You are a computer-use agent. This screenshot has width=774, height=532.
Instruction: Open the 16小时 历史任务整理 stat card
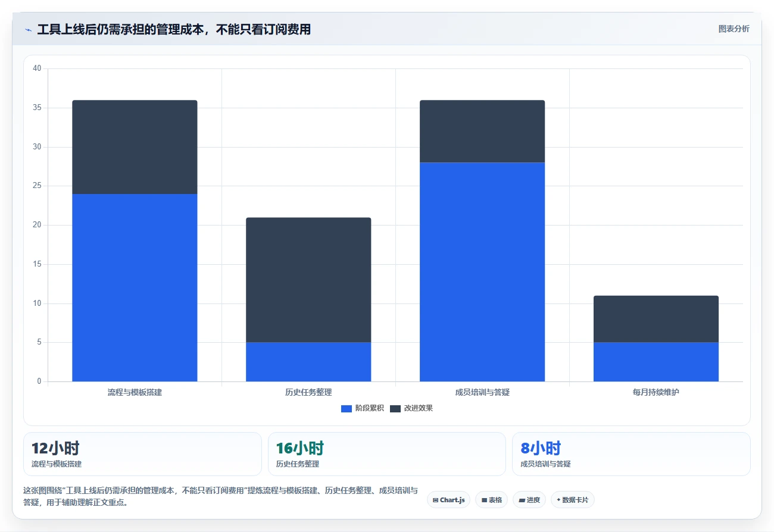pos(387,454)
